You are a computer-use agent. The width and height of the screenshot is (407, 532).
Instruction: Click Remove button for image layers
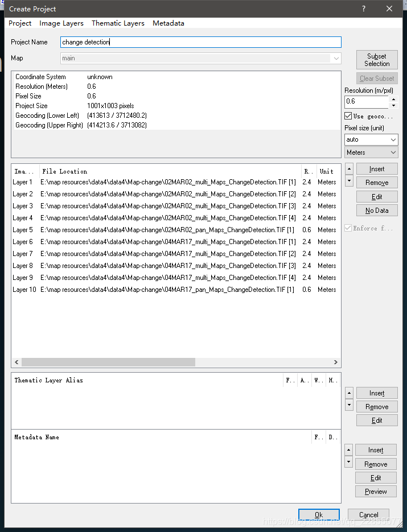[x=377, y=183]
